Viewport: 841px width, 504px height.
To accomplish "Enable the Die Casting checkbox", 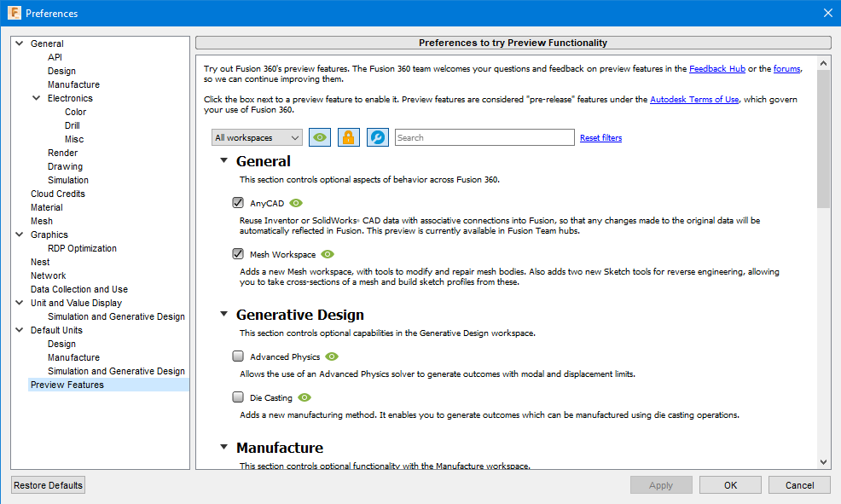I will (238, 397).
